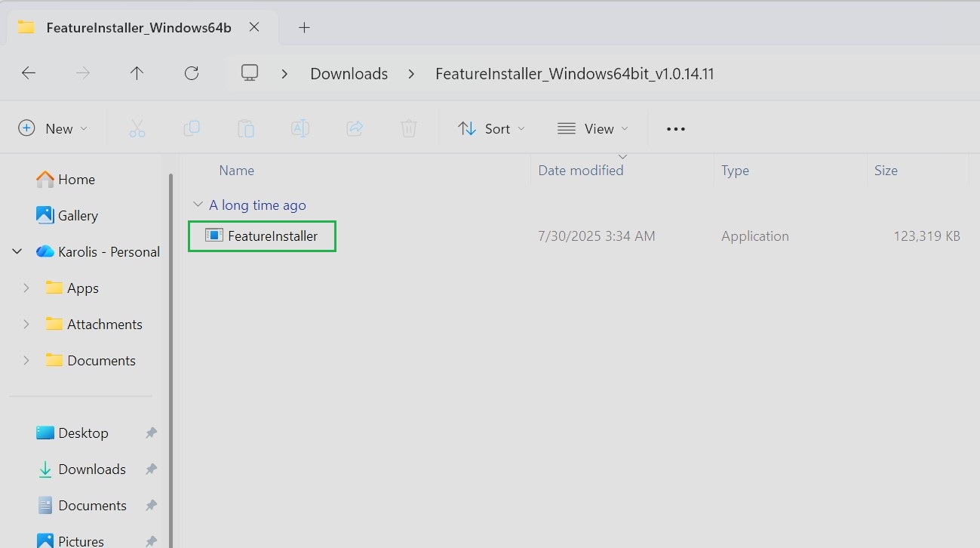This screenshot has height=548, width=980.
Task: Refresh the current folder view
Action: [x=192, y=73]
